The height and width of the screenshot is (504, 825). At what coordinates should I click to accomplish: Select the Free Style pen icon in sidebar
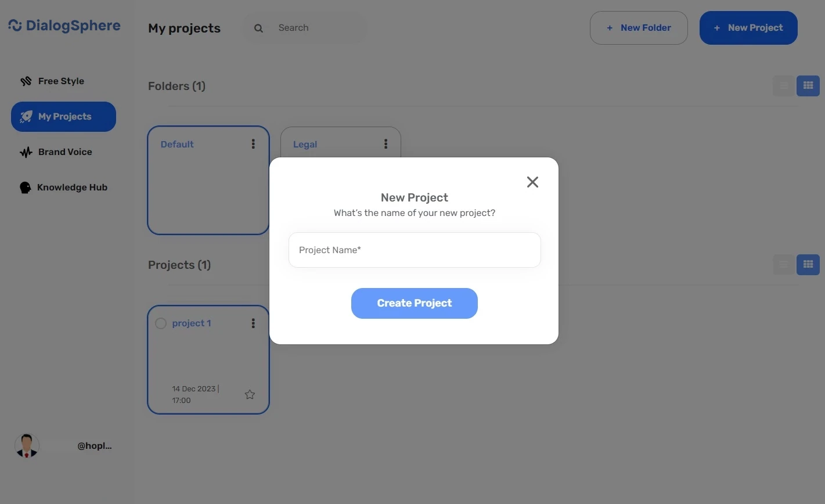[26, 81]
